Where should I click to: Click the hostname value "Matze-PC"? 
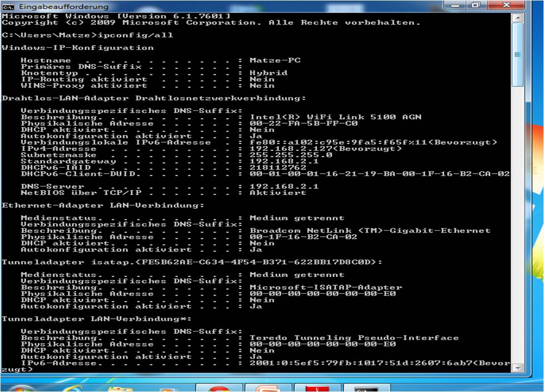275,61
